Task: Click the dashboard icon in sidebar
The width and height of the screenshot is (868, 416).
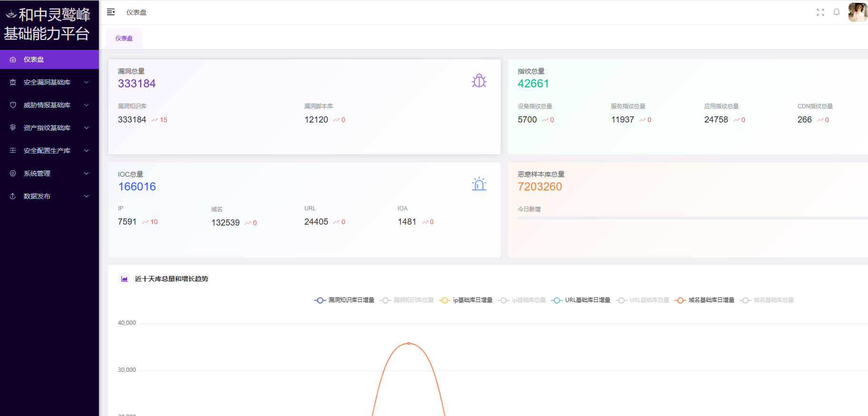Action: pyautogui.click(x=13, y=59)
